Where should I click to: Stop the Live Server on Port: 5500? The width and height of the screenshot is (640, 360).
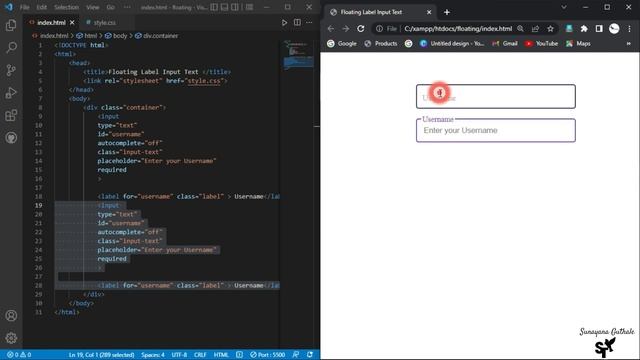coord(267,354)
